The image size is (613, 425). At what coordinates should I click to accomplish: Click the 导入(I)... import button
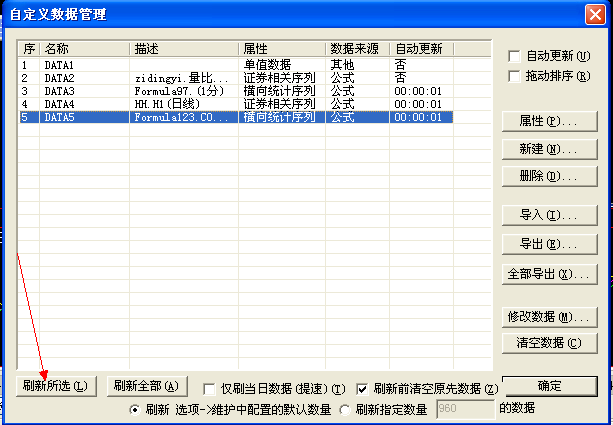click(550, 215)
